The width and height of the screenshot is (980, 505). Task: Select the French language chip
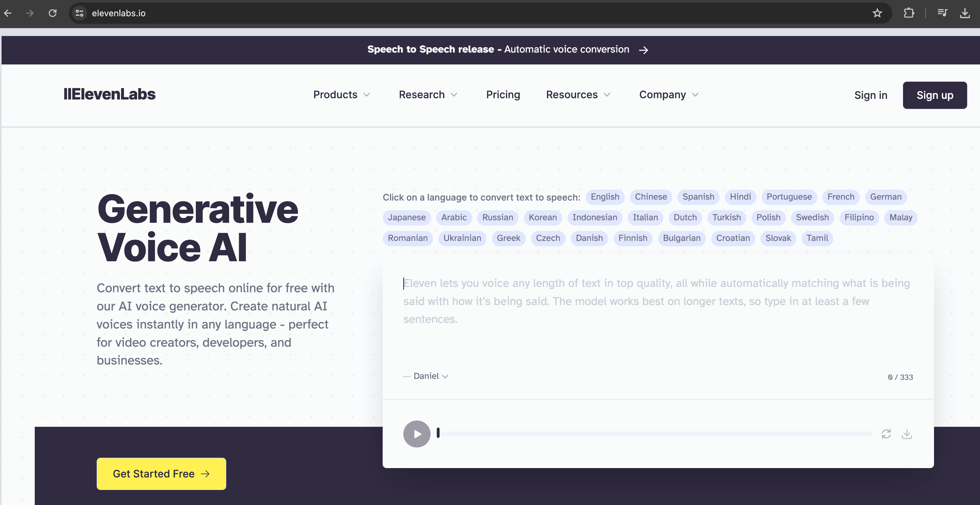pyautogui.click(x=841, y=197)
